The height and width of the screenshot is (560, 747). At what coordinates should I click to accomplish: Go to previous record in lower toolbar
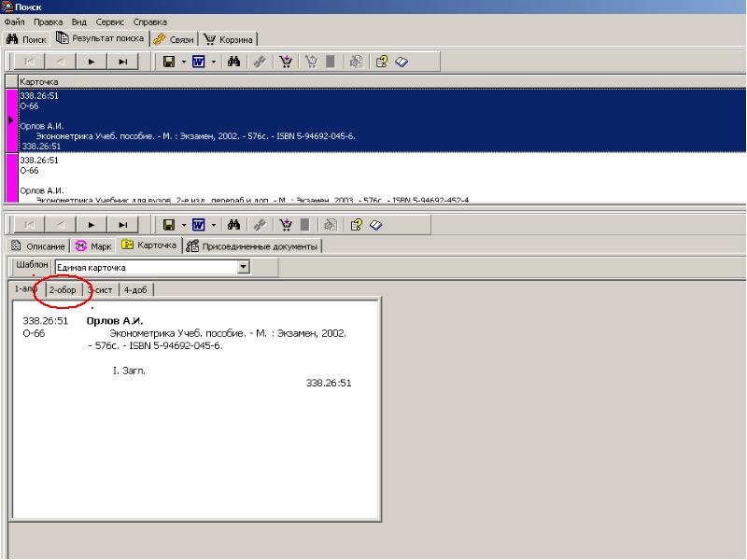[x=61, y=225]
